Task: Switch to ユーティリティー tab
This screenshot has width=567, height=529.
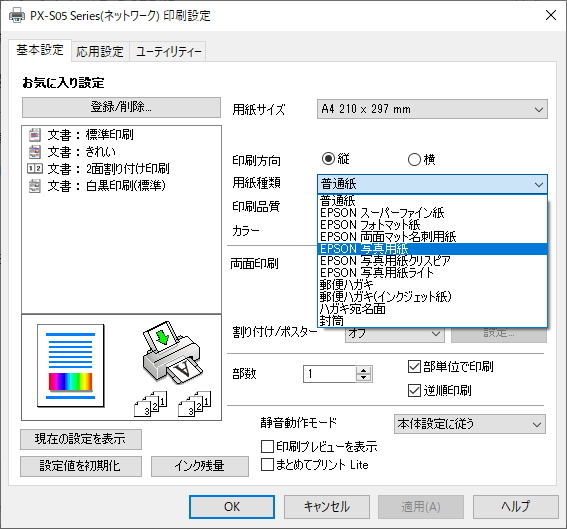Action: 168,51
